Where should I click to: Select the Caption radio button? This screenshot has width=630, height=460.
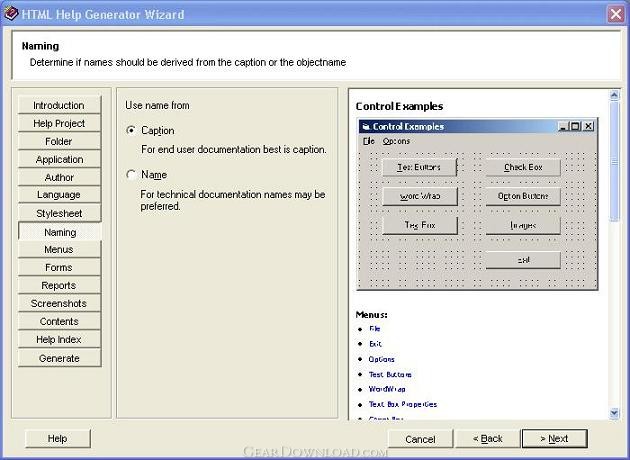click(131, 131)
